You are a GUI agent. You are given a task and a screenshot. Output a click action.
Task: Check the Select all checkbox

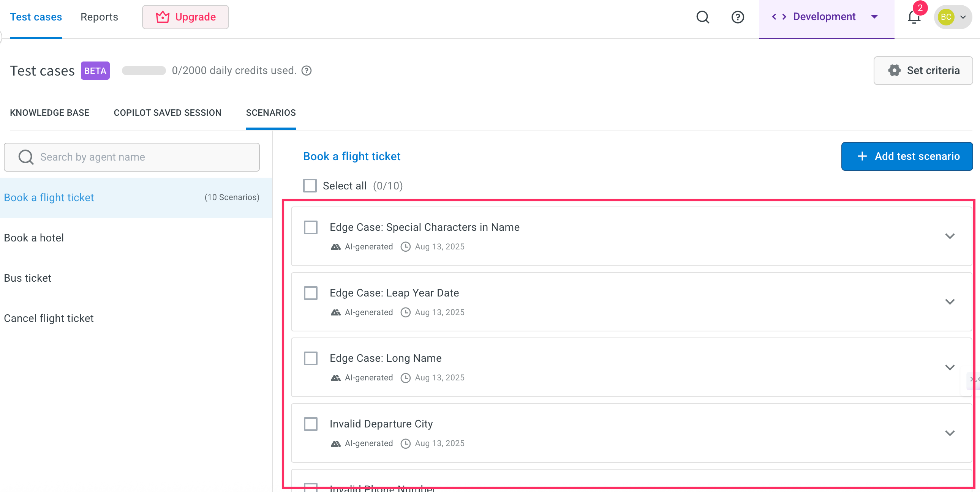310,186
